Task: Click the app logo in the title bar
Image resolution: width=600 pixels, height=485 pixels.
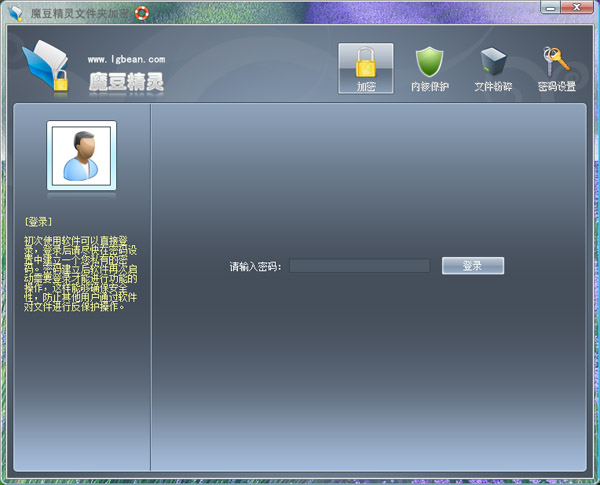Action: [x=16, y=13]
